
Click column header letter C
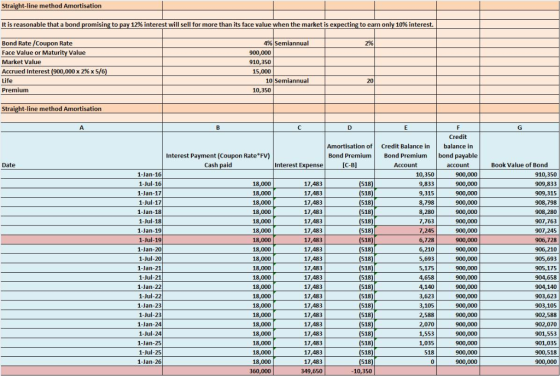click(299, 127)
